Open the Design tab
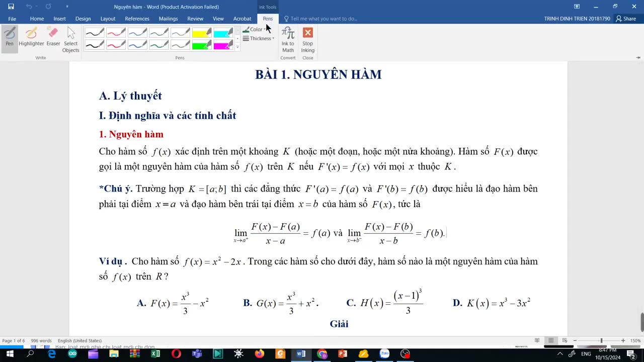 (83, 19)
